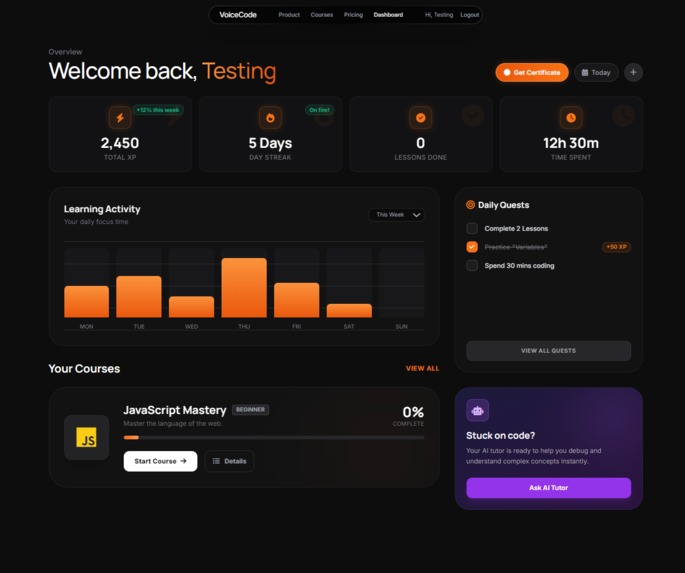Click the arrow in Start Course button
685x573 pixels.
point(183,461)
